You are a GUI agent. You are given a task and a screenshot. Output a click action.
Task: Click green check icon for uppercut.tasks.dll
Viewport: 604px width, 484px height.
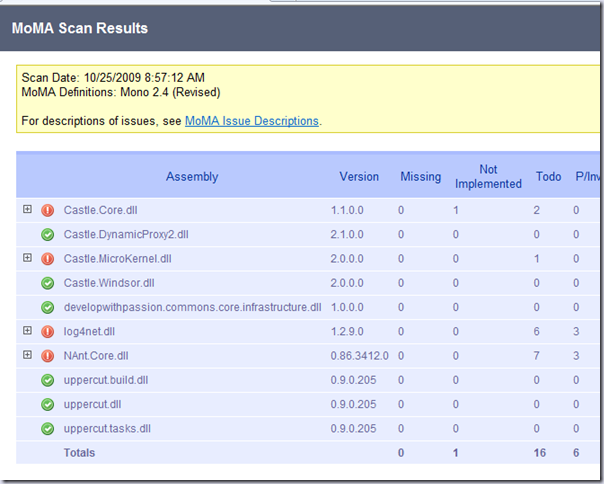point(48,429)
